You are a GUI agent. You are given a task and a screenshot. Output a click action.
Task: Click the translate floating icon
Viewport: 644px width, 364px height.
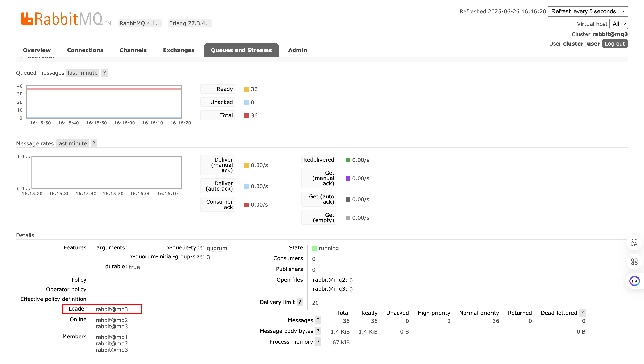[634, 242]
